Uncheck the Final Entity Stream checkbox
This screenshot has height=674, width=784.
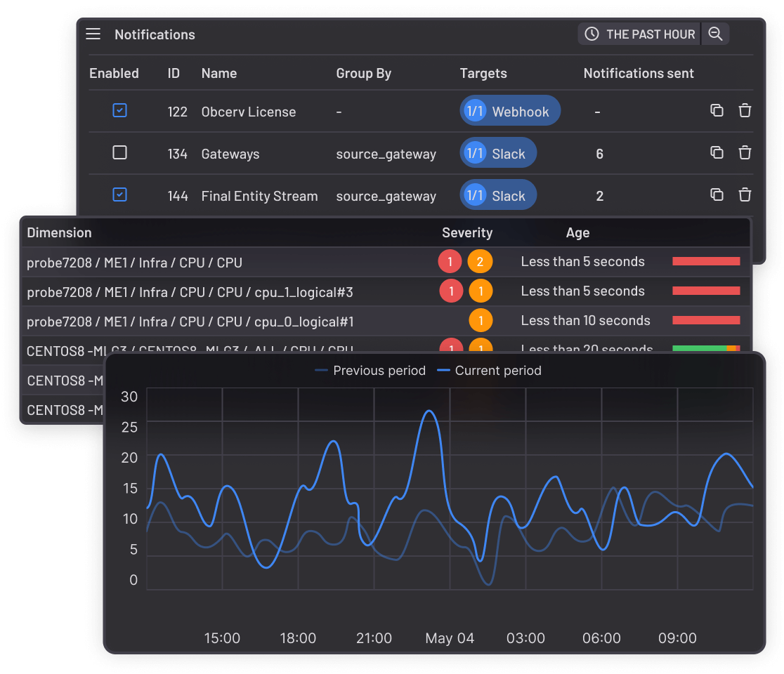pos(120,195)
